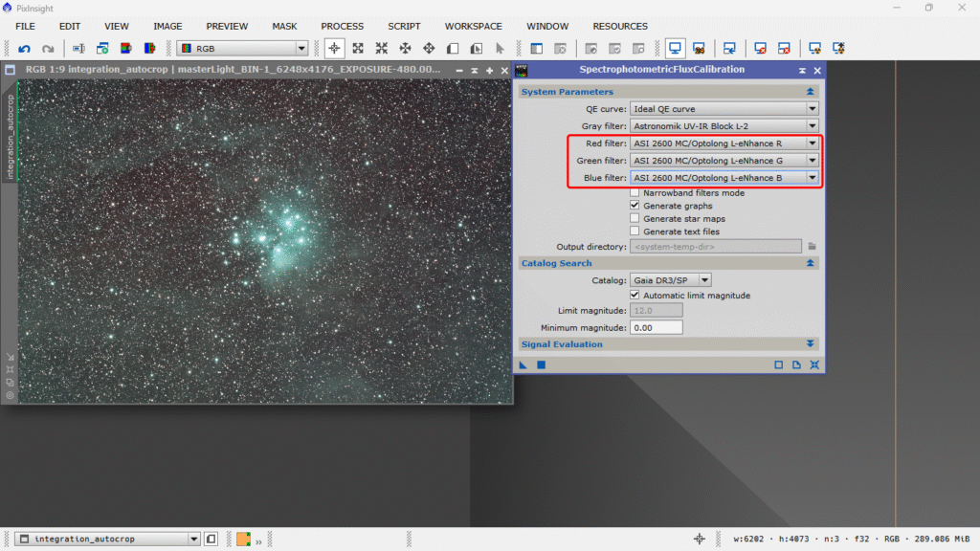Viewport: 980px width, 551px height.
Task: Open the Green filter dropdown
Action: click(724, 161)
